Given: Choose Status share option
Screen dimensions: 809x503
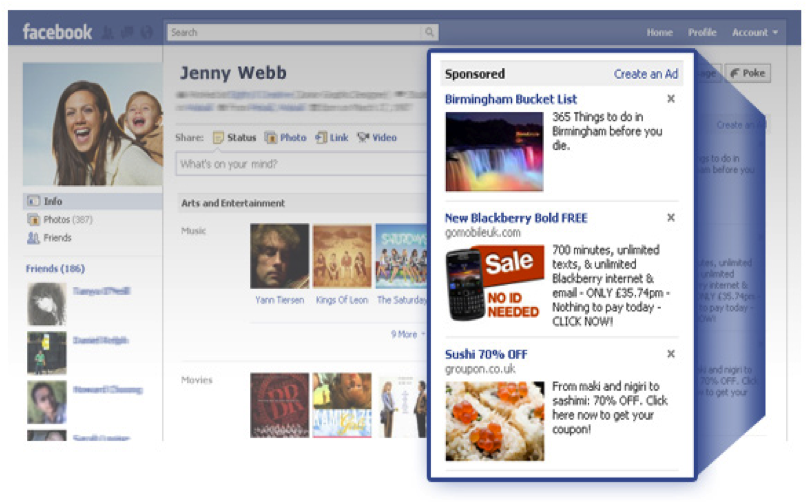Looking at the screenshot, I should [x=235, y=138].
